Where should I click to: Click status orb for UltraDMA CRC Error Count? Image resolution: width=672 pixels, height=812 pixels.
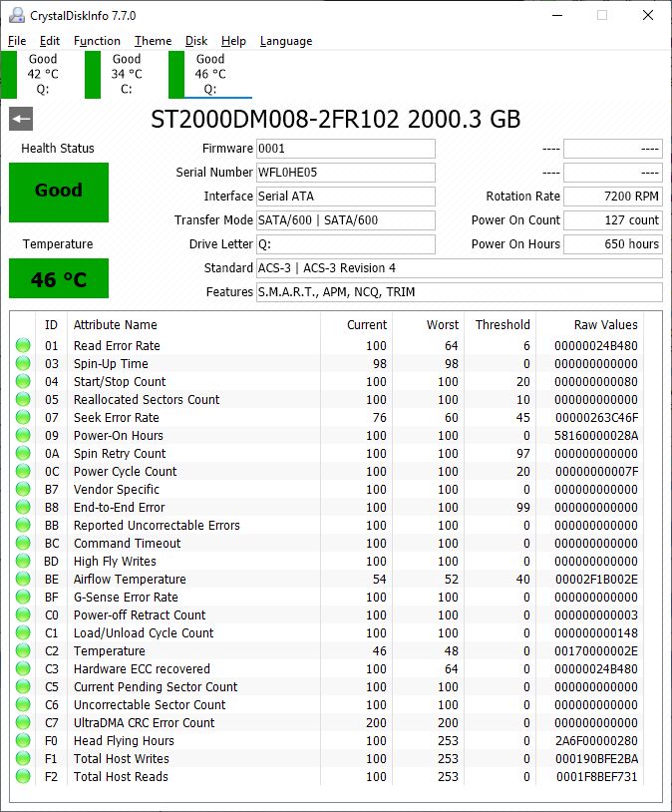[23, 722]
